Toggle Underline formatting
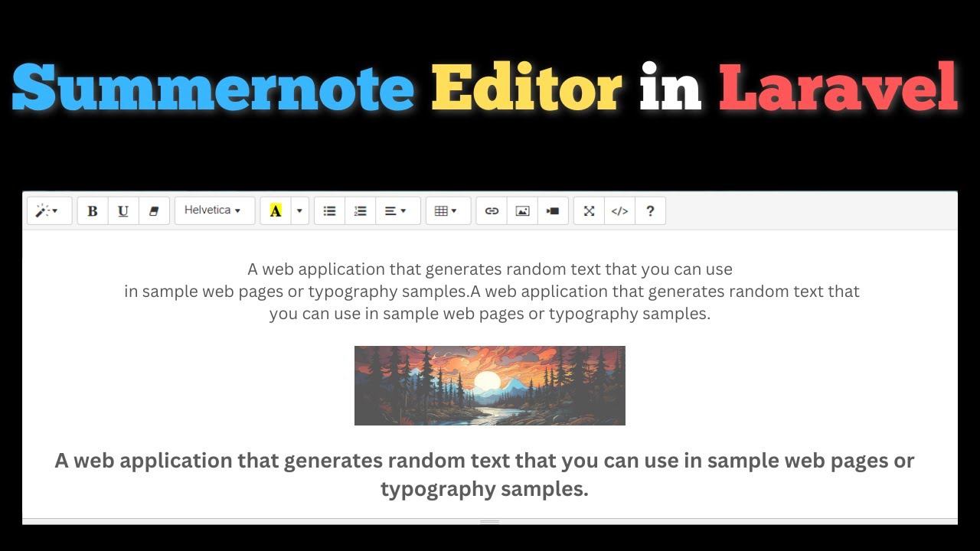The height and width of the screenshot is (551, 980). coord(123,211)
